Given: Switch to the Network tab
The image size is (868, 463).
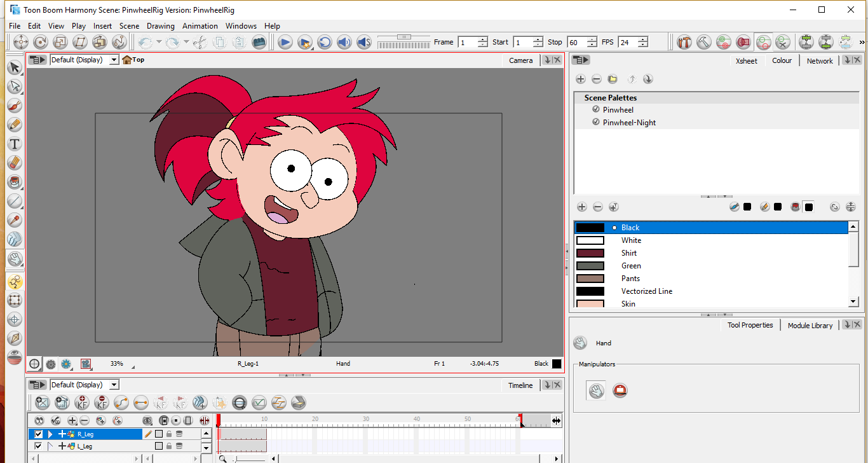Looking at the screenshot, I should [820, 60].
